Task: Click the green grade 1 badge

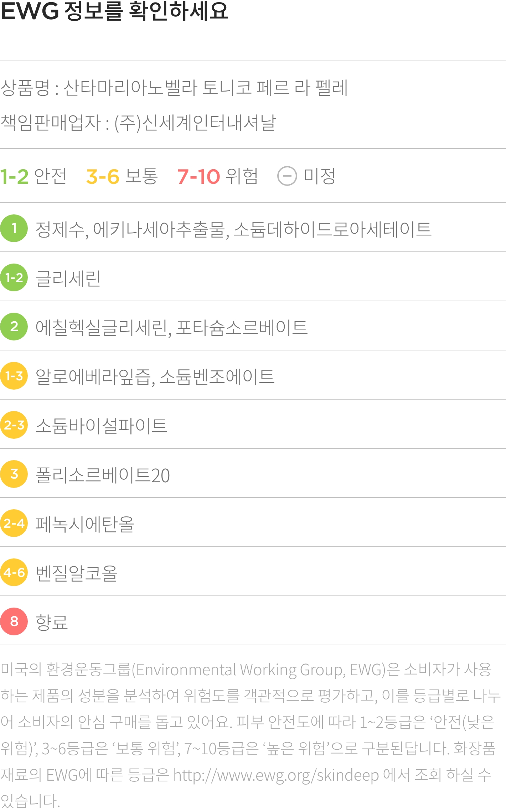Action: 14,228
